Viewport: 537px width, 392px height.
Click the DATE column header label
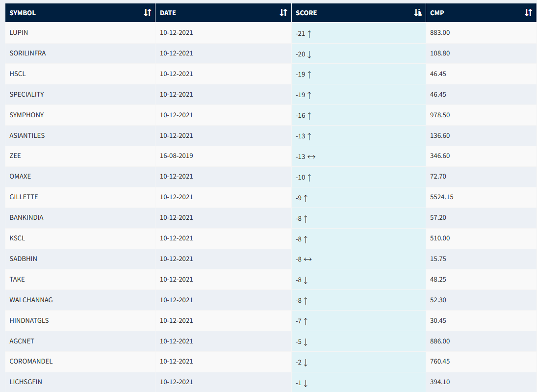point(168,13)
